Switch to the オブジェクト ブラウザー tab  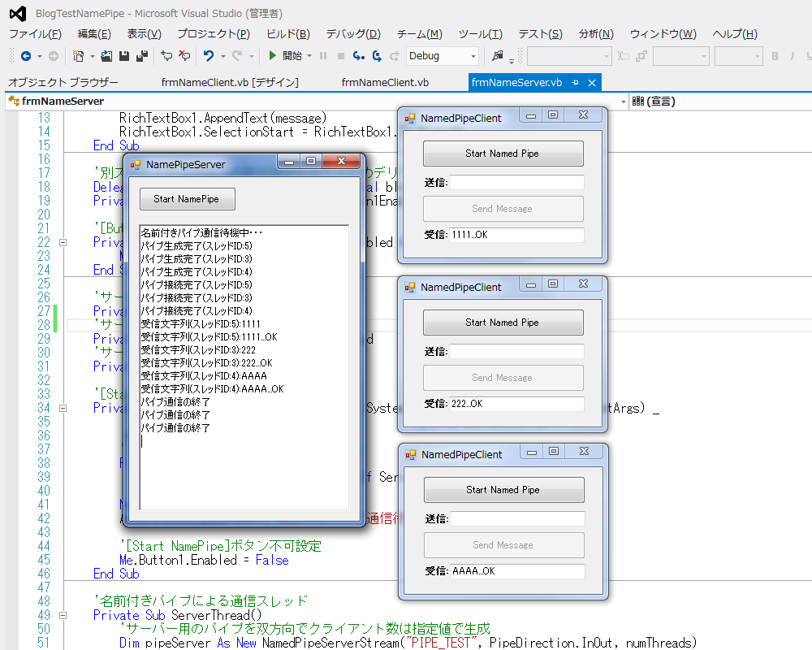point(63,82)
